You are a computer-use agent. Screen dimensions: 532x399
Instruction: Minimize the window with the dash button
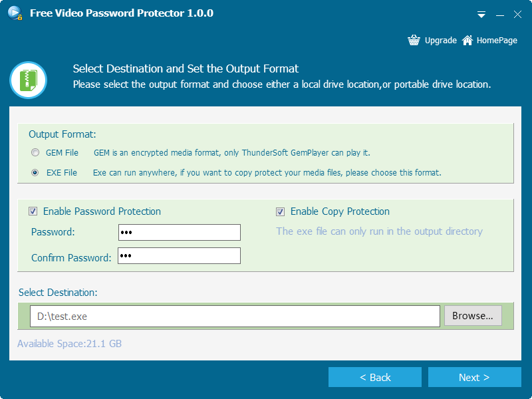(499, 15)
